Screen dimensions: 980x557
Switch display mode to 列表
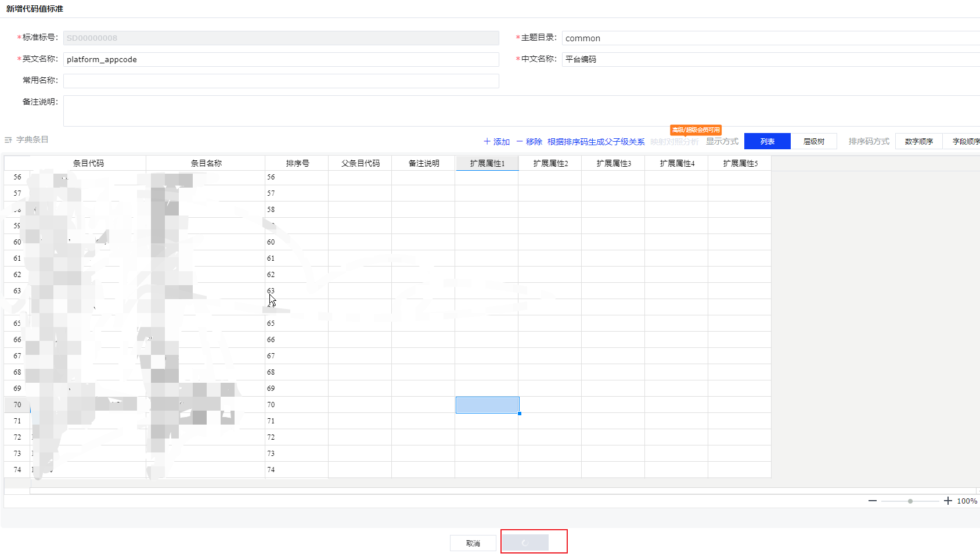point(767,141)
